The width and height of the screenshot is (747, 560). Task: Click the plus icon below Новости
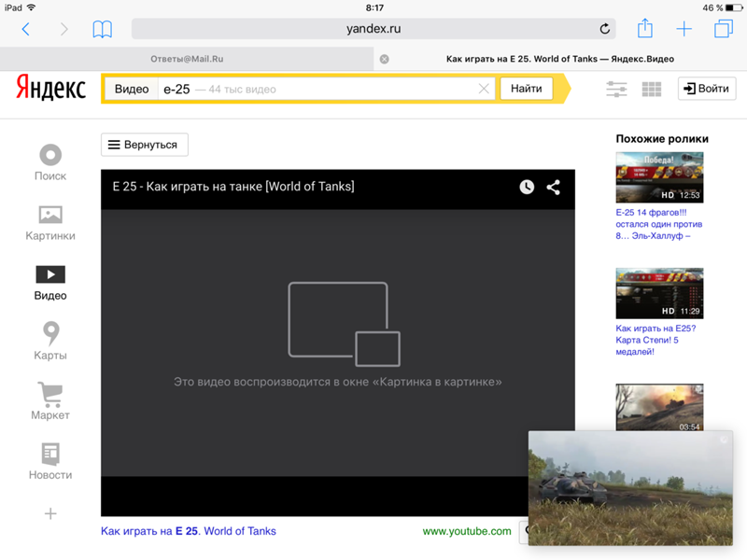50,513
